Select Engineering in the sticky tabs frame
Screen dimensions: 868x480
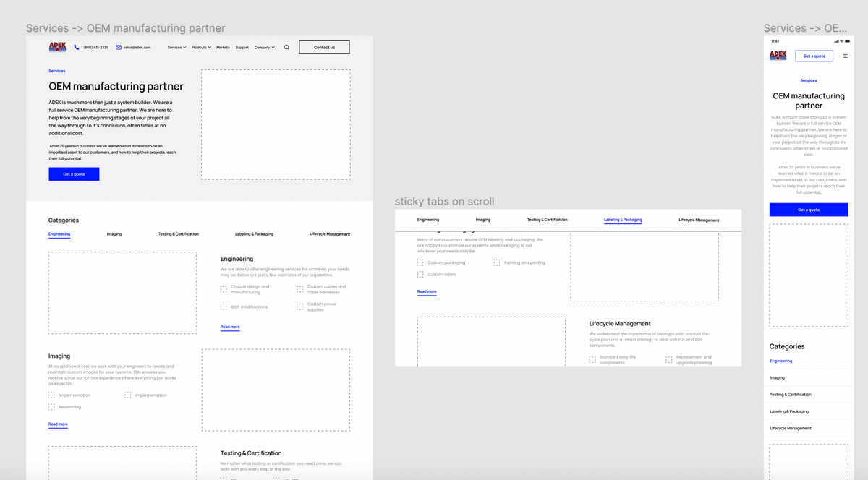[428, 220]
